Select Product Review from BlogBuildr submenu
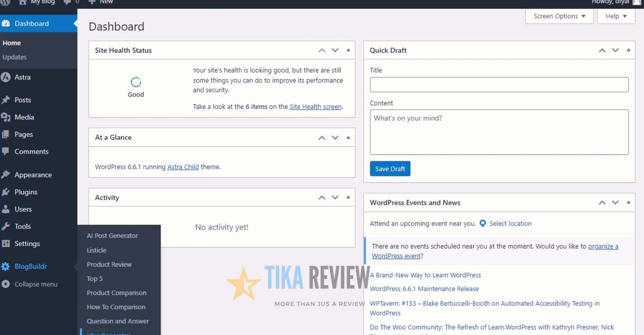Image resolution: width=644 pixels, height=335 pixels. pos(109,265)
